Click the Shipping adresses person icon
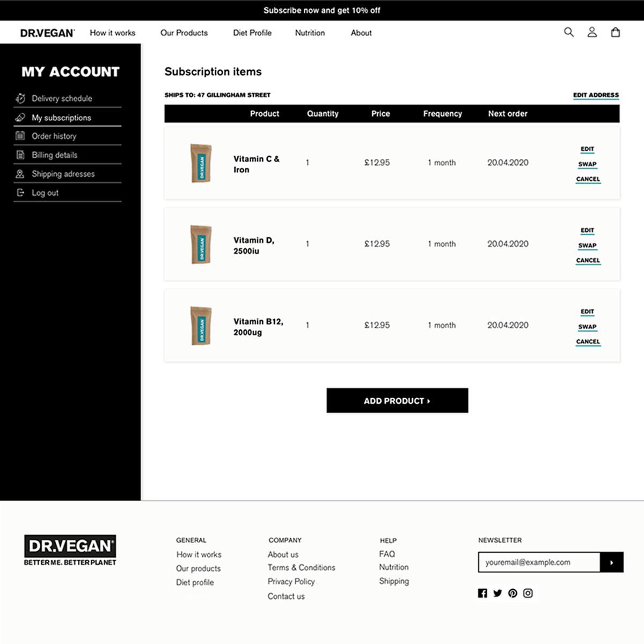 20,174
